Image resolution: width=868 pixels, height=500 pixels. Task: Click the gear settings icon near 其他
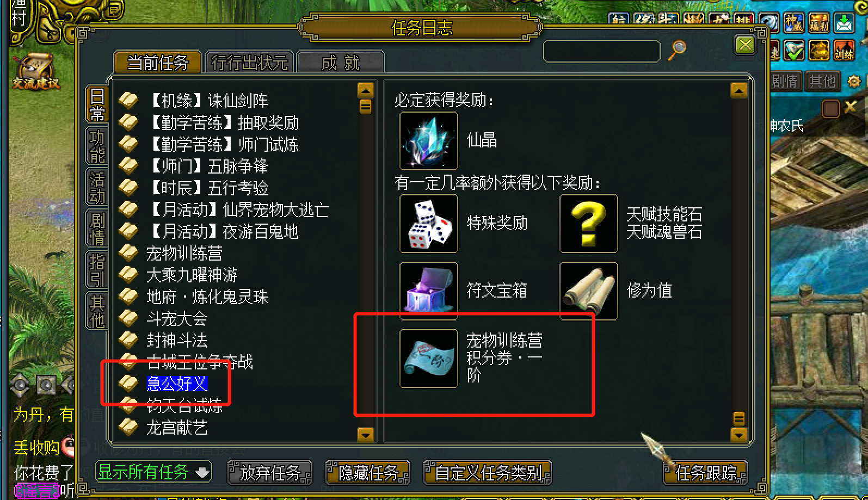click(853, 82)
